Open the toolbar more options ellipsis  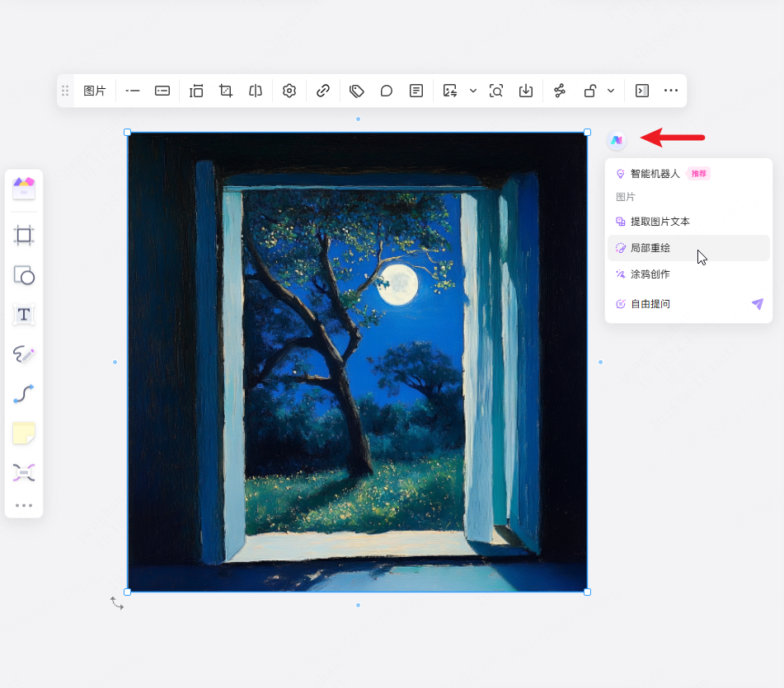pos(671,91)
